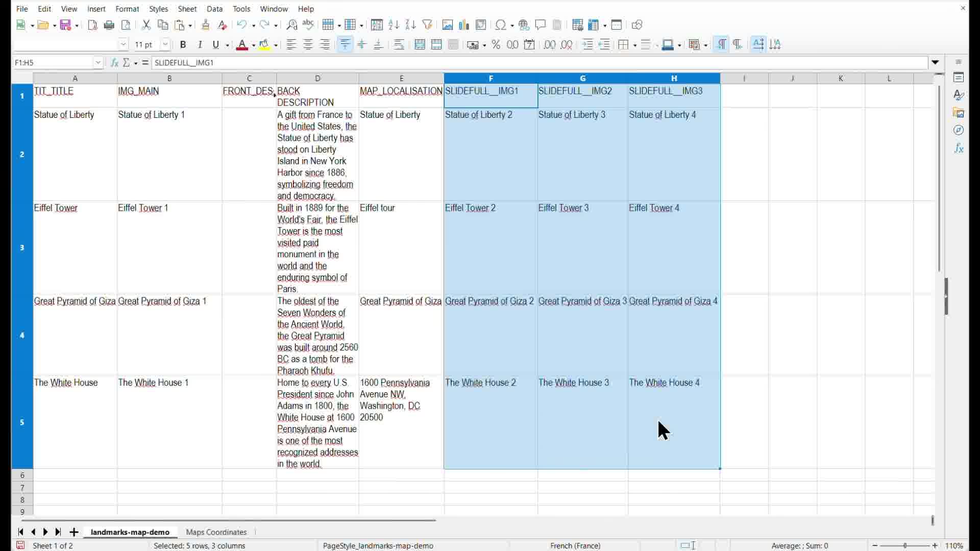Go to the last sheet tab
This screenshot has height=551, width=980.
click(58, 532)
